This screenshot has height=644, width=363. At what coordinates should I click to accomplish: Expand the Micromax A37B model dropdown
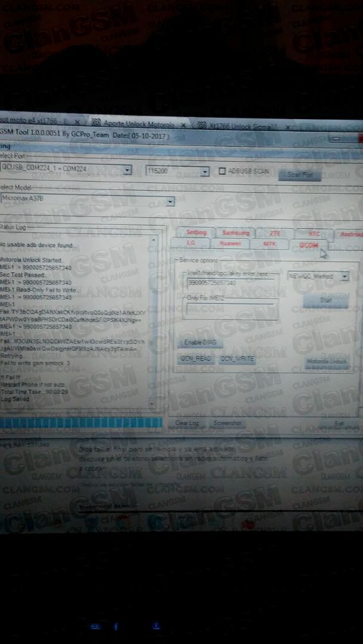[170, 202]
